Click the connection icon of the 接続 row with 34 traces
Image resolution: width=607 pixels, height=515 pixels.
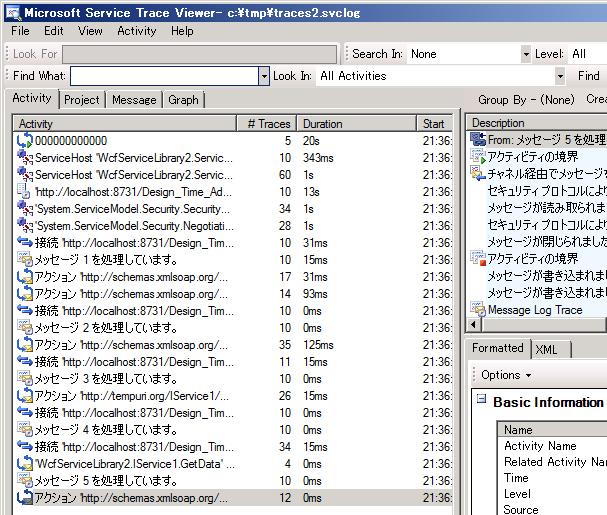click(25, 446)
